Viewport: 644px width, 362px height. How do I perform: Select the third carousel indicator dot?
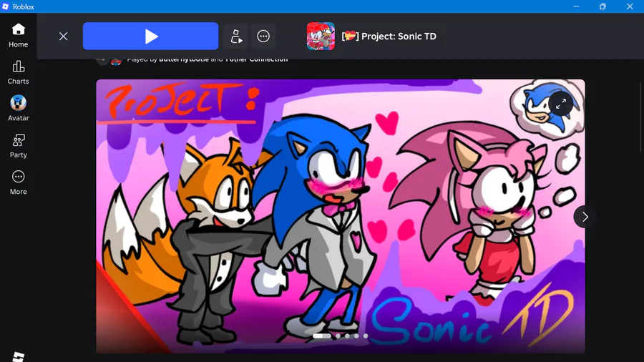[348, 336]
